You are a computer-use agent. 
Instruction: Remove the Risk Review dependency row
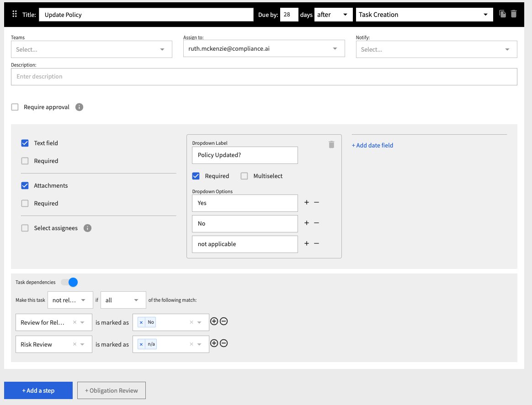coord(223,343)
